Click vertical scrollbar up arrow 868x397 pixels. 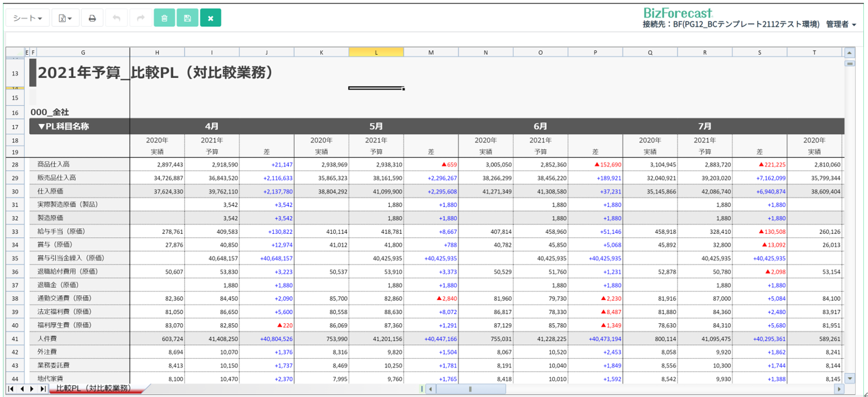(x=850, y=52)
